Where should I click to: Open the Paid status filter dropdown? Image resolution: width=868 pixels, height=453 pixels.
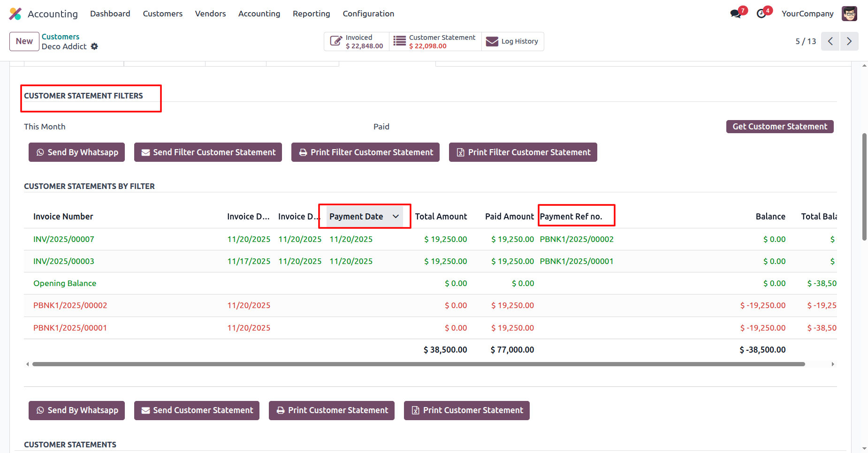(x=381, y=127)
